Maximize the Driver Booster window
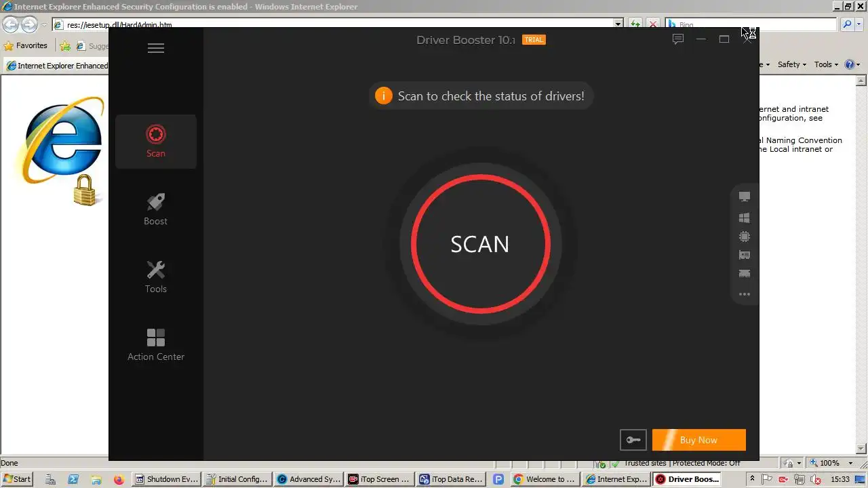The height and width of the screenshot is (488, 868). tap(724, 39)
